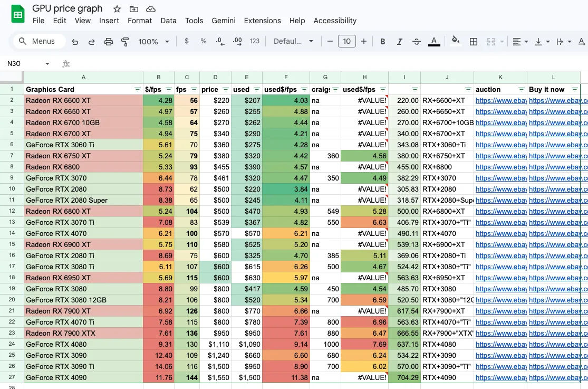Open the price column filter
Screen dimensions: 588x389
pos(225,89)
